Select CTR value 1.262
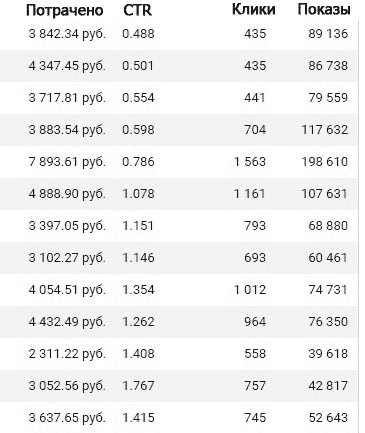Screen dimensions: 365x433 click(x=138, y=322)
